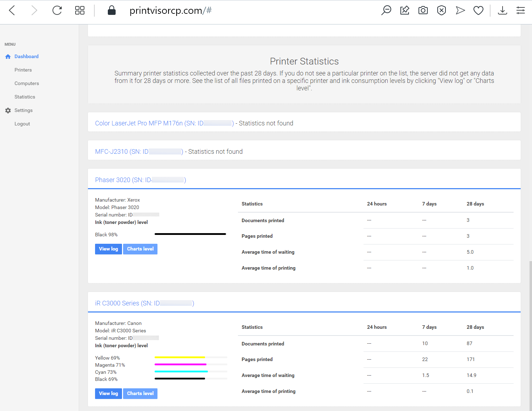Open Printers in the sidebar menu
The image size is (532, 411).
click(x=23, y=70)
